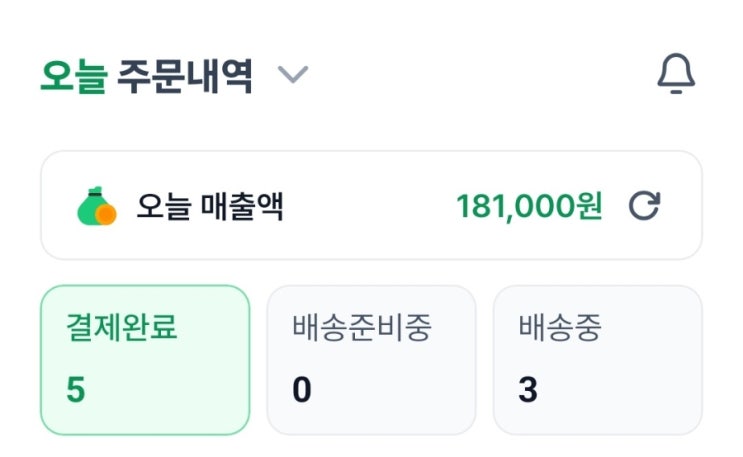The image size is (743, 457).
Task: Show orders in the 배송중 tab
Action: 597,360
